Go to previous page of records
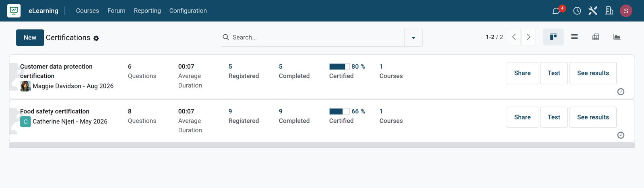Image resolution: width=644 pixels, height=188 pixels. coord(514,37)
